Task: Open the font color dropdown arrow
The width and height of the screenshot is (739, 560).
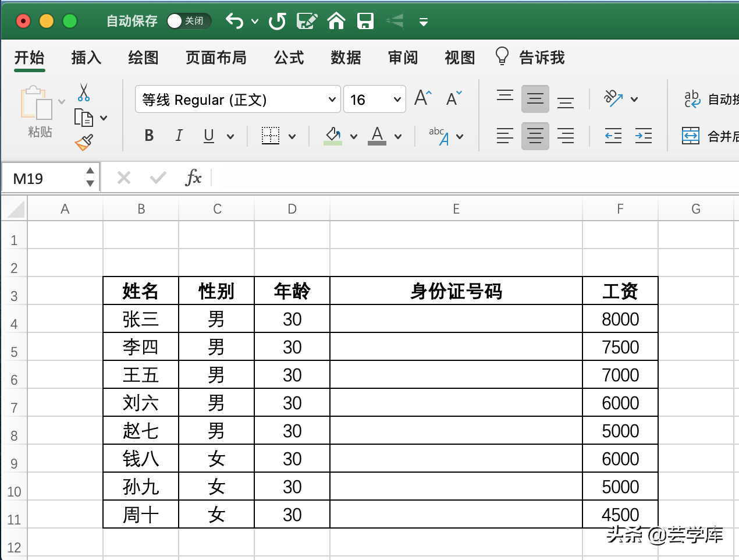Action: tap(398, 136)
